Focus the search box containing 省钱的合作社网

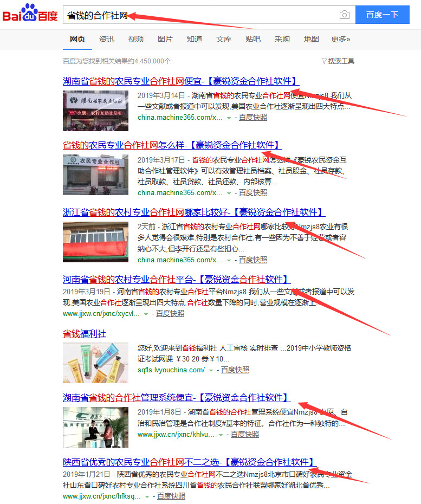(209, 15)
